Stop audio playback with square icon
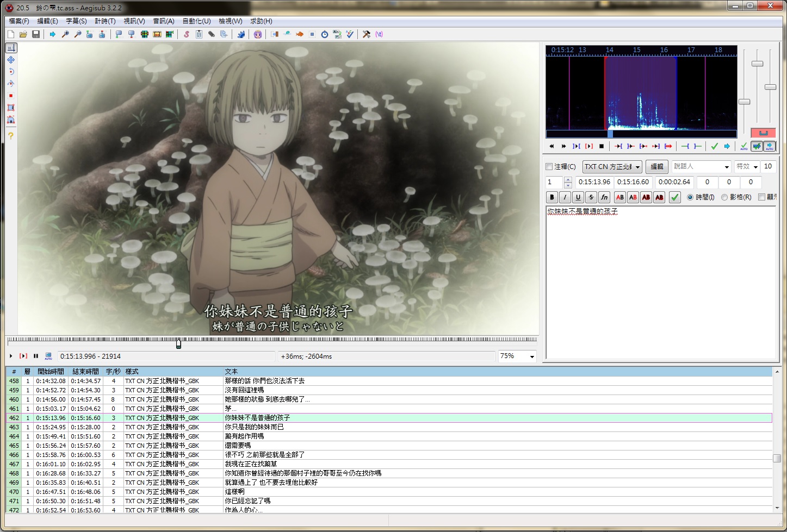 [602, 146]
